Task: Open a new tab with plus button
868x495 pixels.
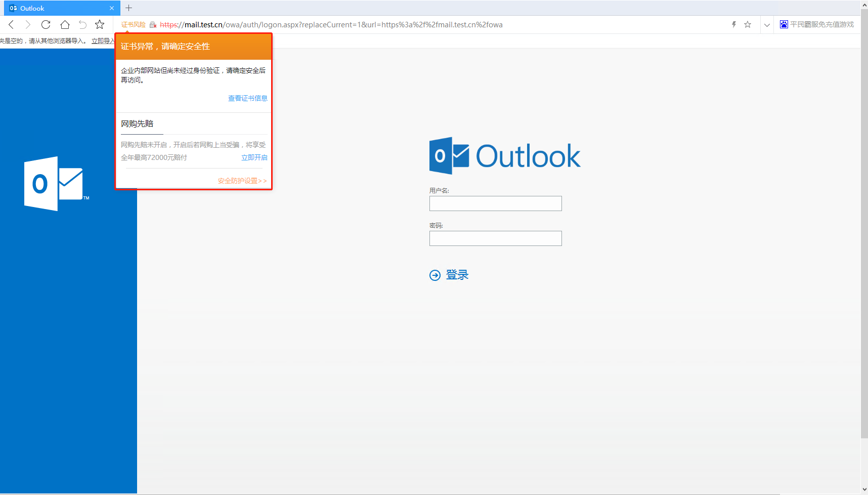Action: 128,8
